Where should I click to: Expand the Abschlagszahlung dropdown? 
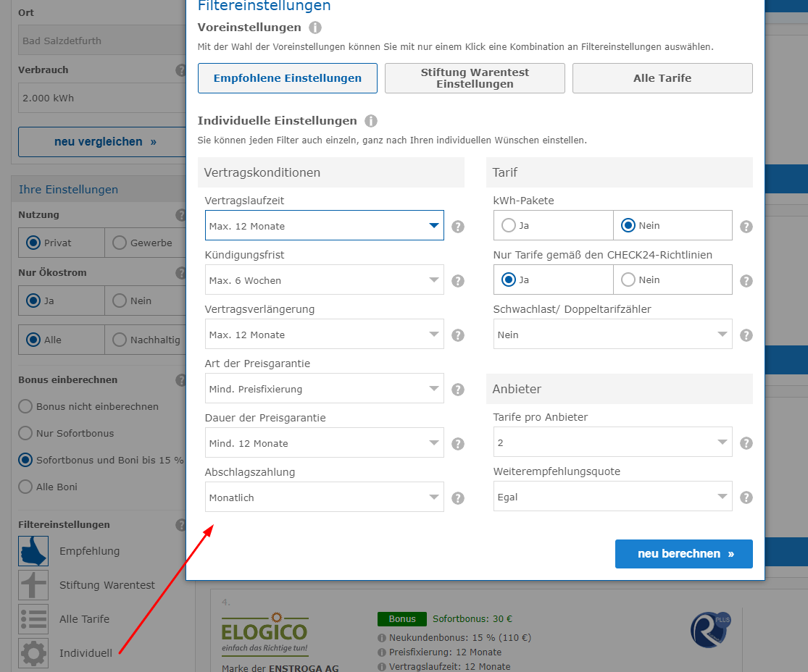tap(324, 497)
